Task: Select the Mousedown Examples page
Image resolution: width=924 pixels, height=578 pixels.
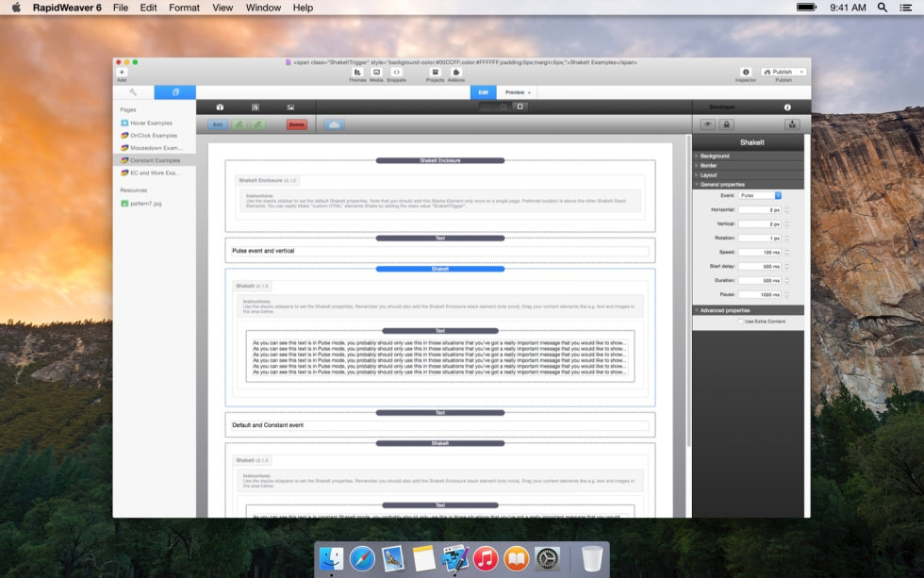Action: pos(156,148)
